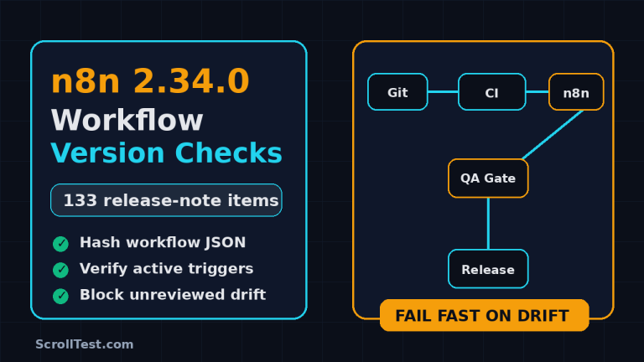Click the 133 release-note items pill
644x362 pixels.
tap(166, 200)
